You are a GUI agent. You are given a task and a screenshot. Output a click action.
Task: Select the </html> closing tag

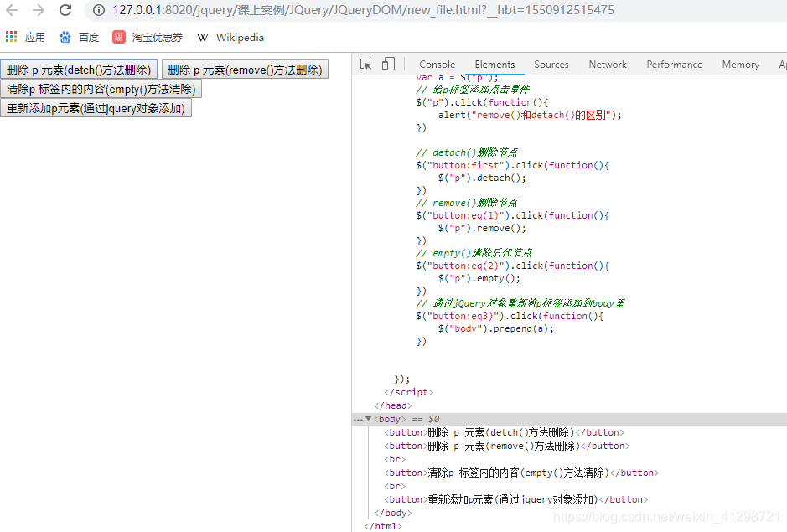click(x=383, y=526)
